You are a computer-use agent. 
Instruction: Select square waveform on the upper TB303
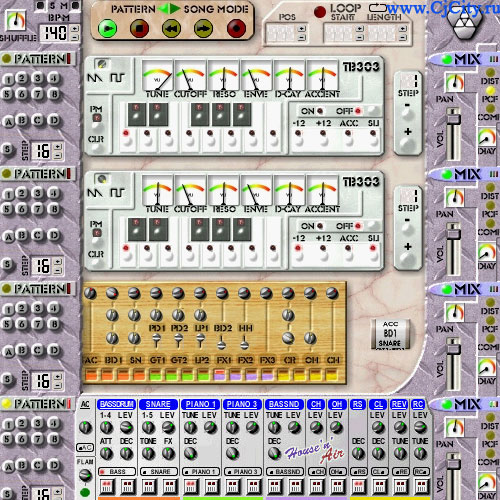pyautogui.click(x=117, y=78)
